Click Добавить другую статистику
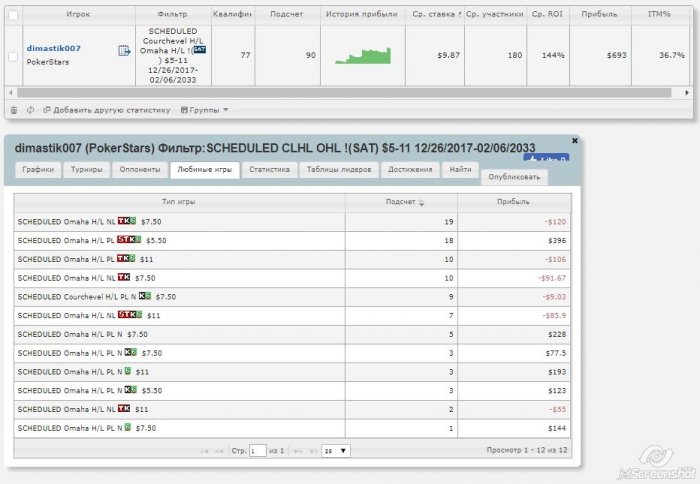Screen dimensions: 700x484 point(107,110)
